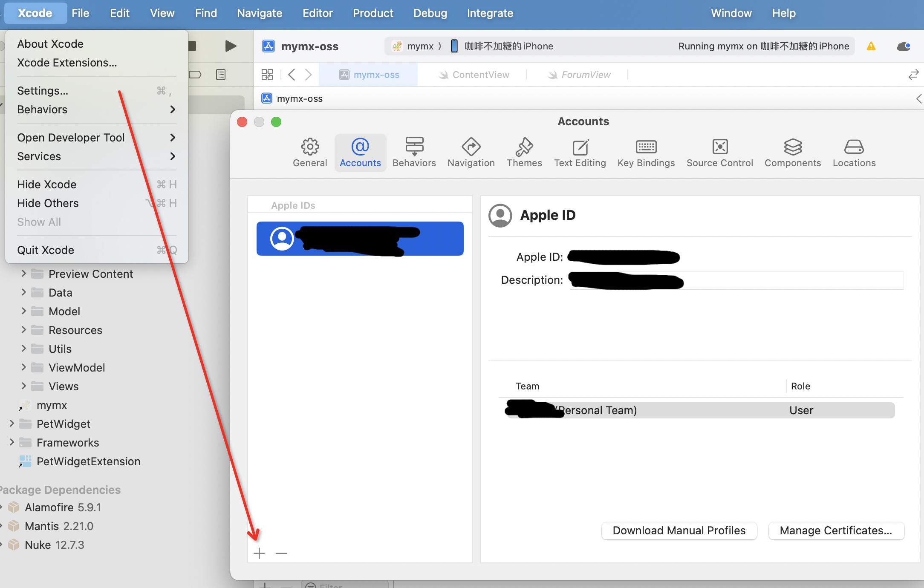Add new Apple ID account

[259, 553]
